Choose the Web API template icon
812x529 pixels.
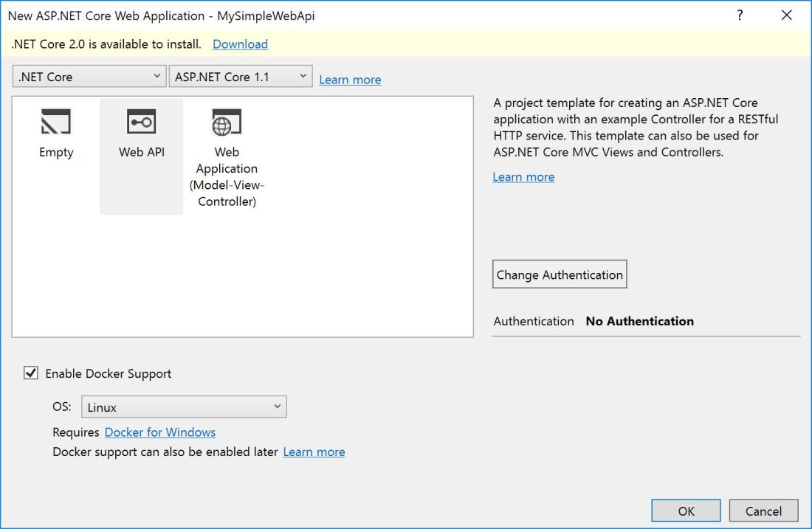coord(141,122)
